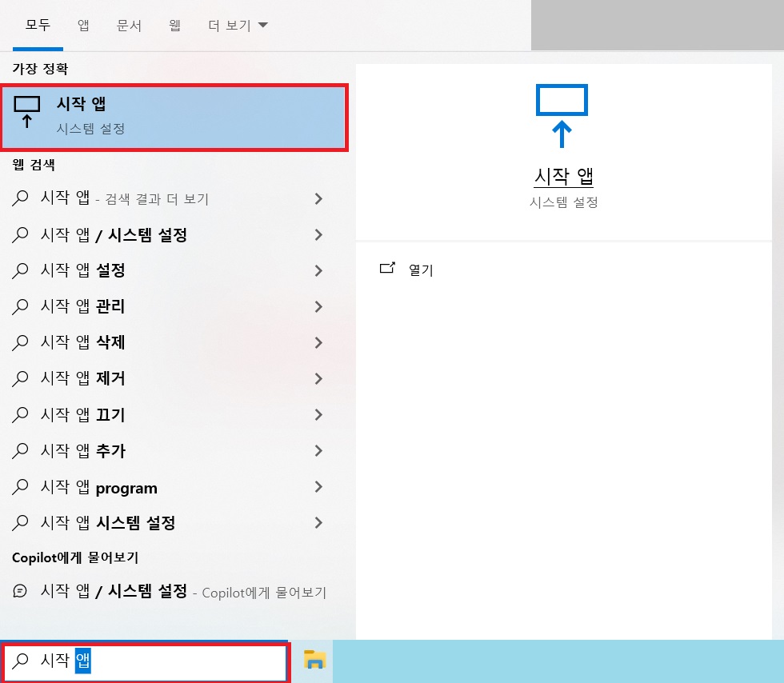
Task: Click the large blue 시작 앱 preview icon
Action: pos(562,116)
